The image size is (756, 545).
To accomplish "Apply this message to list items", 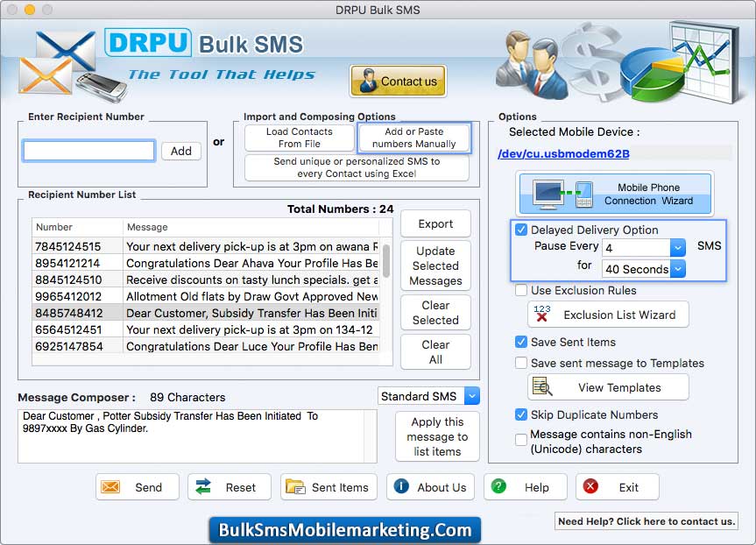I will coord(437,436).
